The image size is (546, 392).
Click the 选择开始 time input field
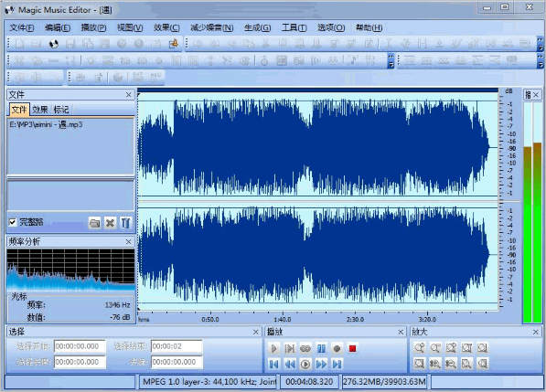80,346
